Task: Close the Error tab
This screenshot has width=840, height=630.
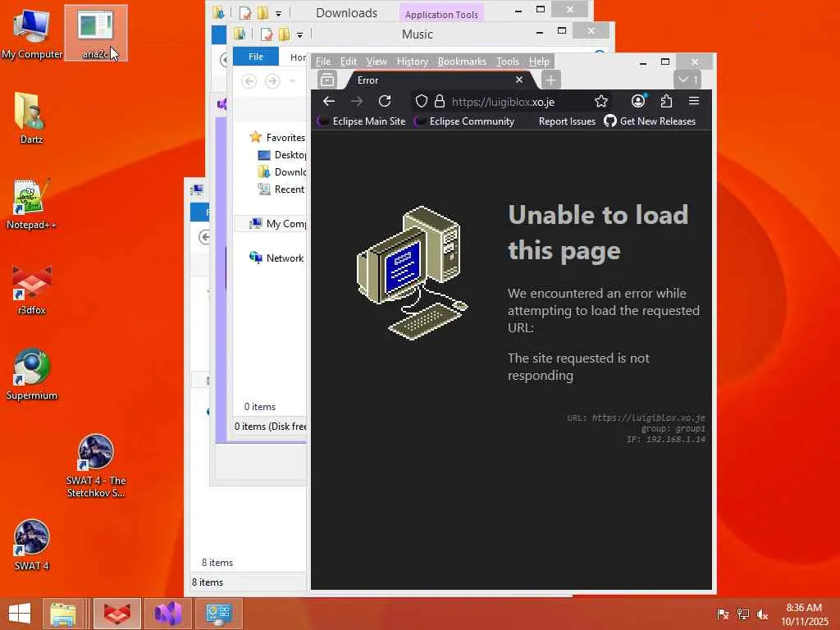Action: point(519,80)
